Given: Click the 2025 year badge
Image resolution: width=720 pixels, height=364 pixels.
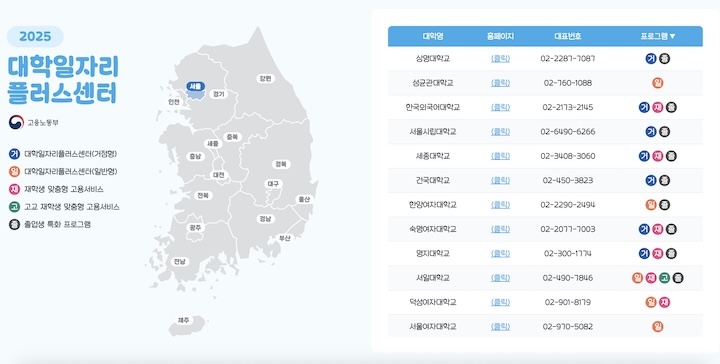Looking at the screenshot, I should pos(35,37).
